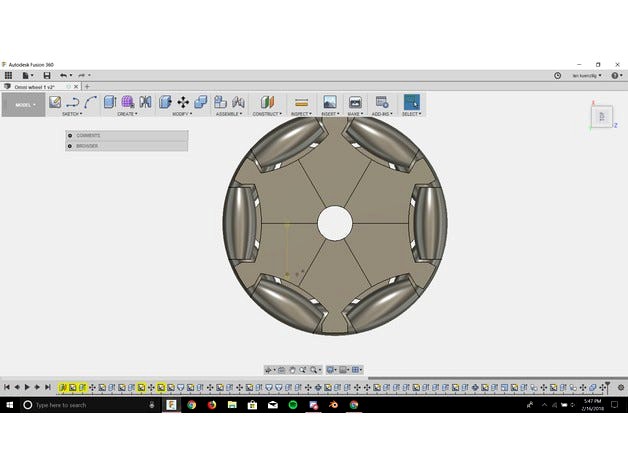Select the Measure inspect tool
This screenshot has width=628, height=472.
pyautogui.click(x=301, y=103)
